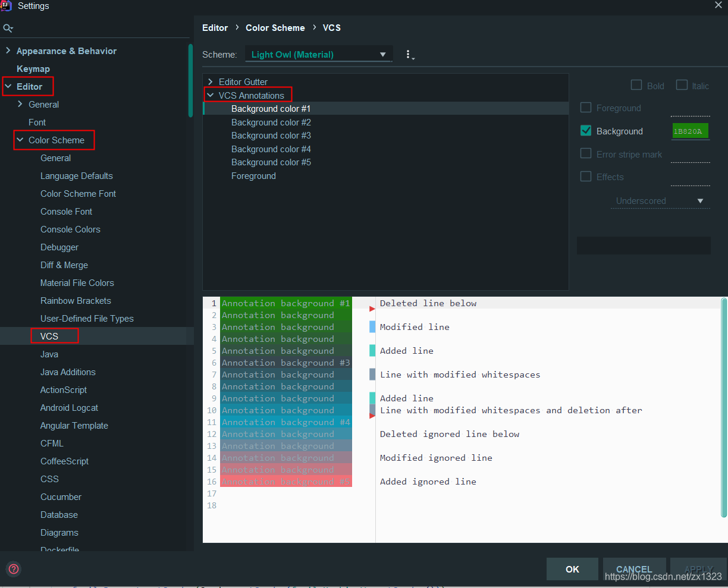Open Language Defaults settings
728x588 pixels.
(x=77, y=175)
